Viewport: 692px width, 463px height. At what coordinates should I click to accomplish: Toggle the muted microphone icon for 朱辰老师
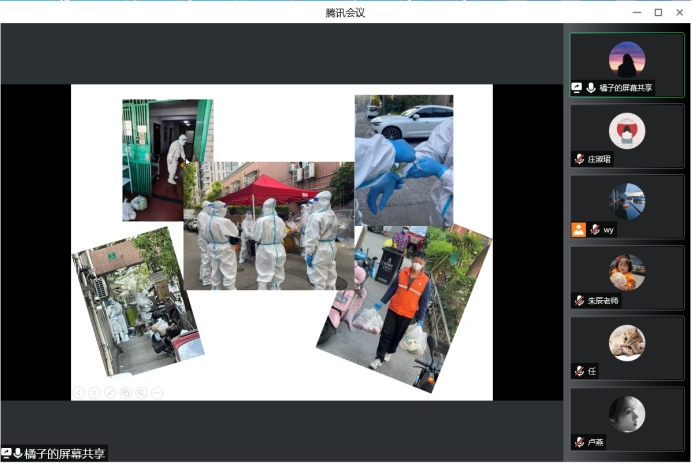tap(579, 300)
